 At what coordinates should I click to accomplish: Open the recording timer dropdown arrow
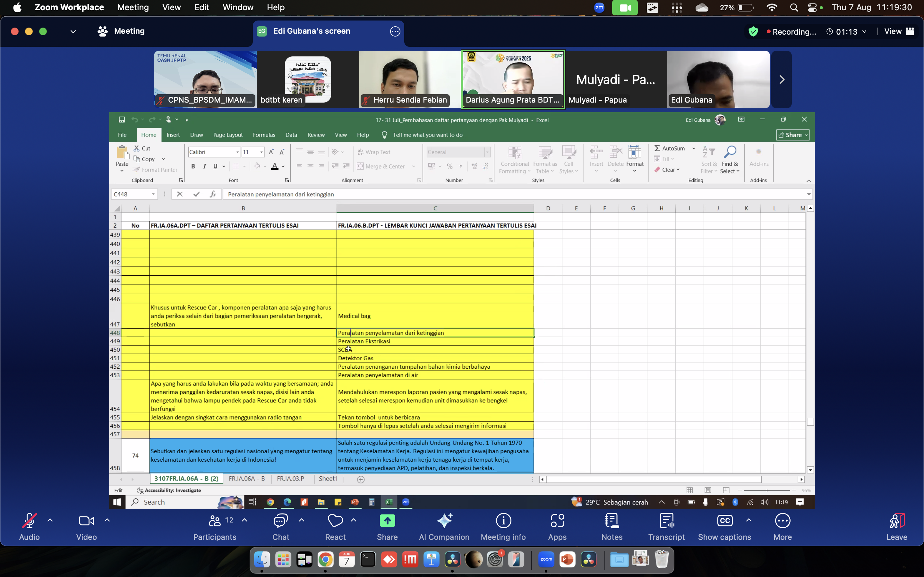coord(864,32)
